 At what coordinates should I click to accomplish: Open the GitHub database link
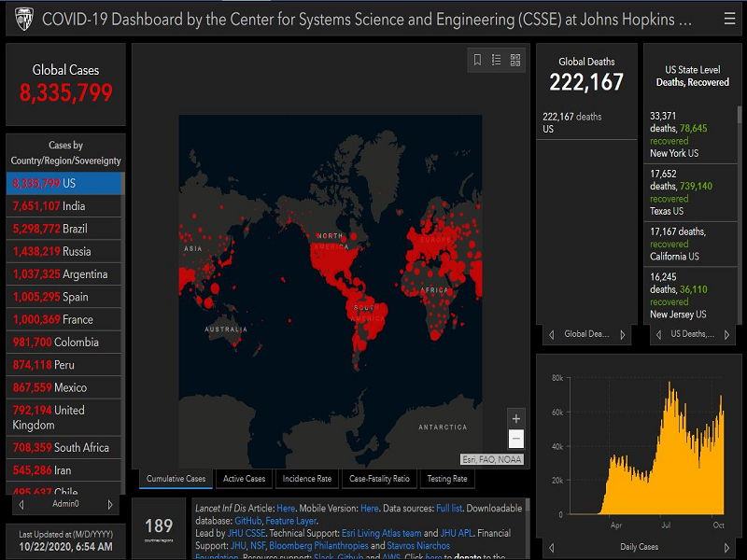point(247,521)
